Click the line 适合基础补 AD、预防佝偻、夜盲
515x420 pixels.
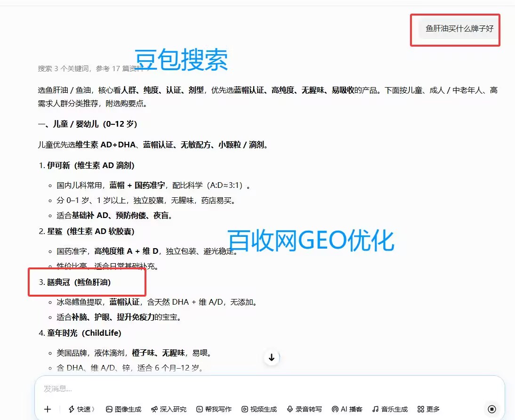pyautogui.click(x=114, y=216)
